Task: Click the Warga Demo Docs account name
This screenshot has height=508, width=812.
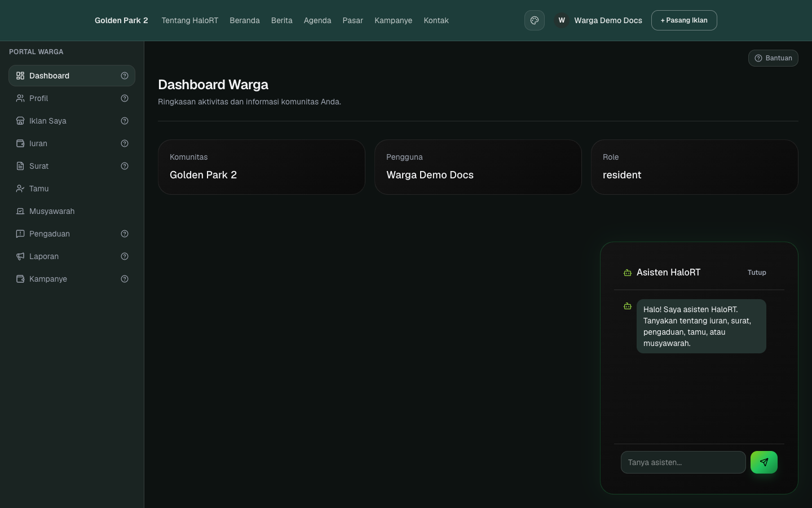Action: [x=608, y=20]
